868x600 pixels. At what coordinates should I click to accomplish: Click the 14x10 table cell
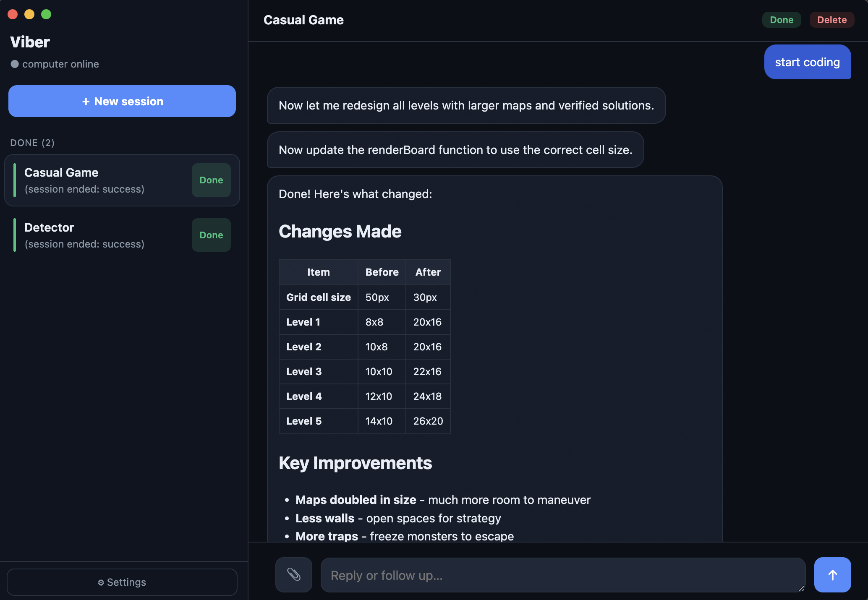click(382, 421)
